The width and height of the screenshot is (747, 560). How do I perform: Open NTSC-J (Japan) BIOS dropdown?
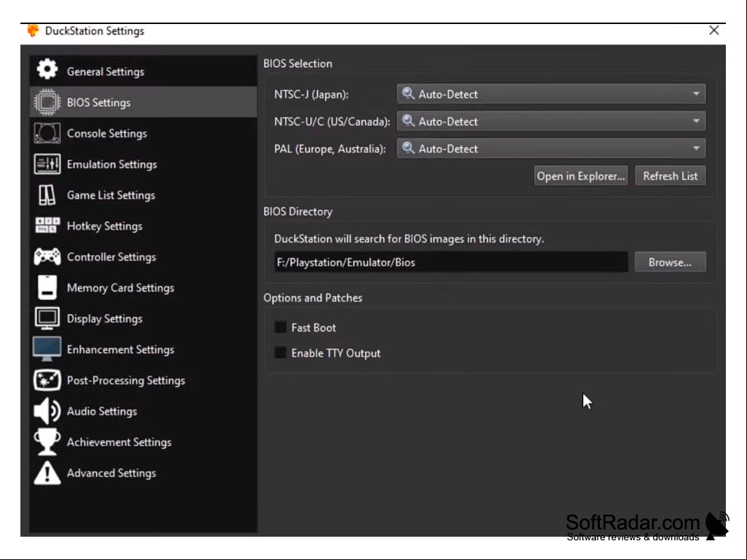tap(551, 94)
